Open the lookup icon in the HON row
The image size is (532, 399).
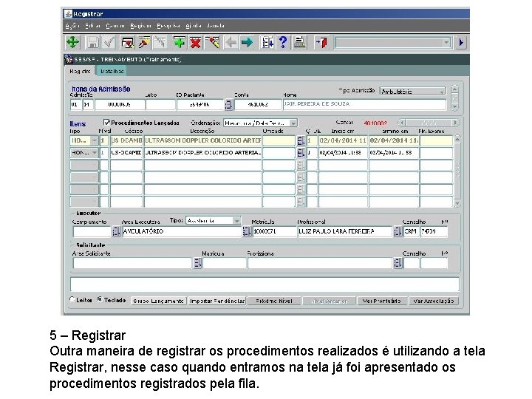coord(301,153)
